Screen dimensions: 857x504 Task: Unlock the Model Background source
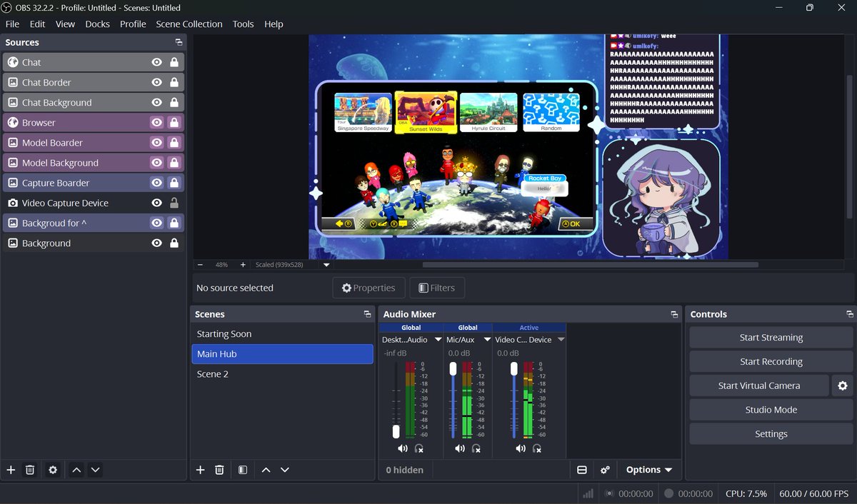[x=174, y=163]
